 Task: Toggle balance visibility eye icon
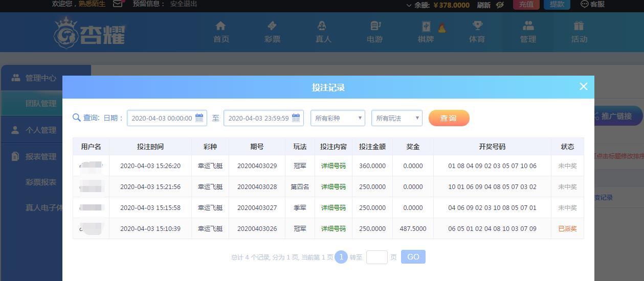pos(500,5)
